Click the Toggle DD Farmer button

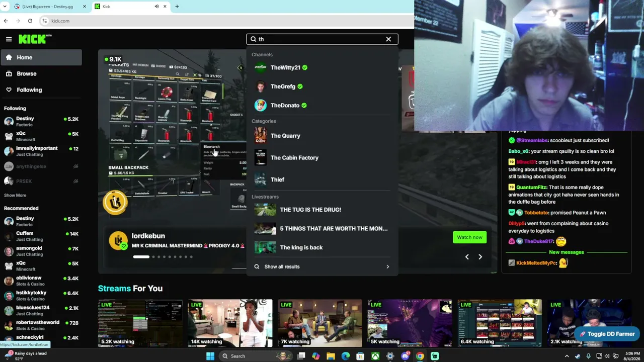coord(607,334)
